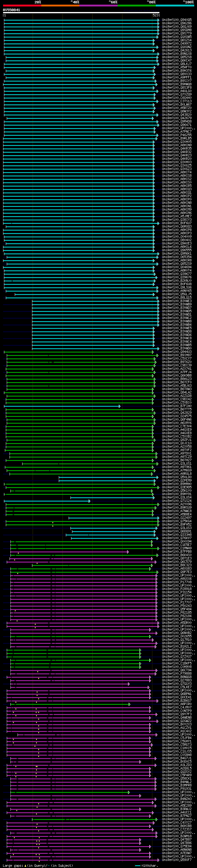The width and height of the screenshot is (197, 868).
Task: Click the purple ~60% legend color band
Action: coord(99,6)
